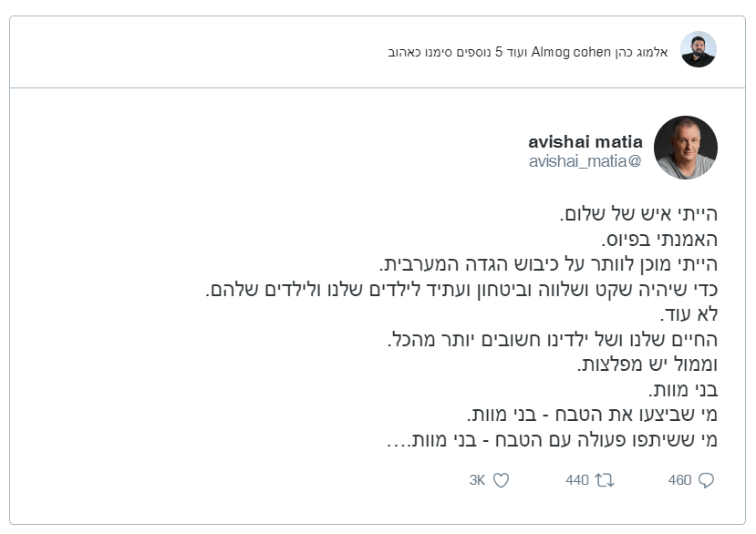Screen dimensions: 756x534
Task: Open avishai matia's round profile photo
Action: pyautogui.click(x=686, y=148)
